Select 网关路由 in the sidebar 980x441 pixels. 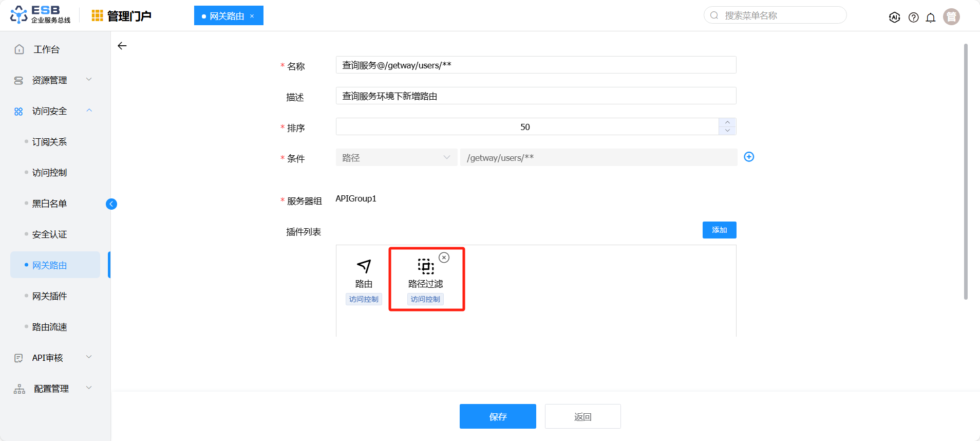tap(55, 265)
